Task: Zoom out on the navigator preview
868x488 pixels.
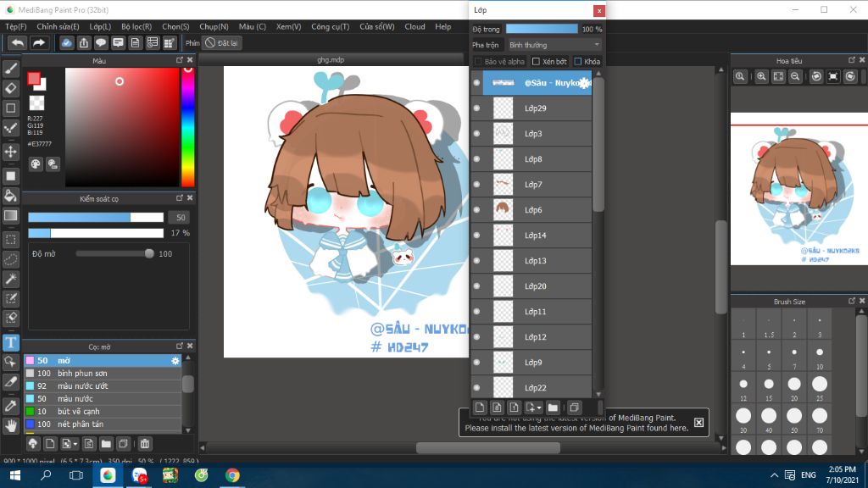Action: click(795, 76)
